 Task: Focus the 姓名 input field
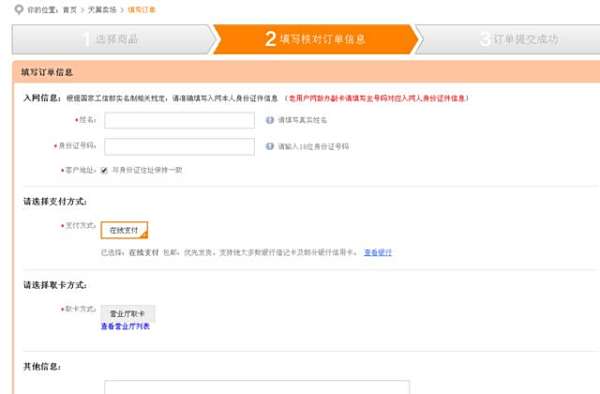click(x=179, y=120)
